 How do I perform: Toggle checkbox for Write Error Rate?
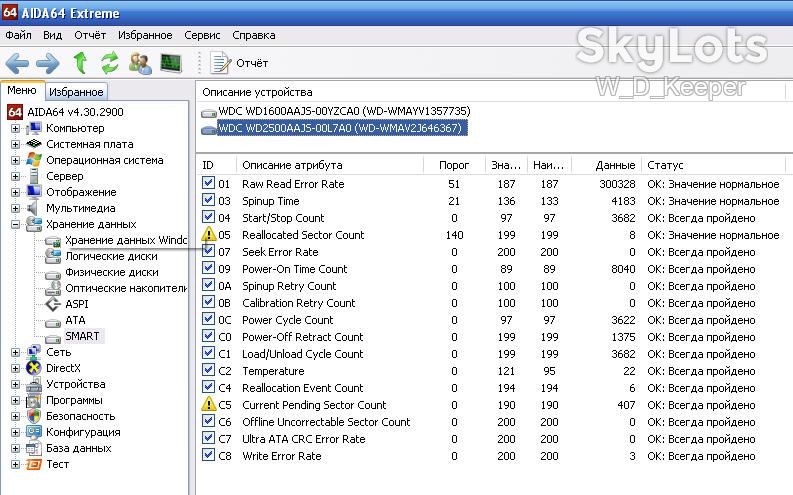click(x=208, y=455)
